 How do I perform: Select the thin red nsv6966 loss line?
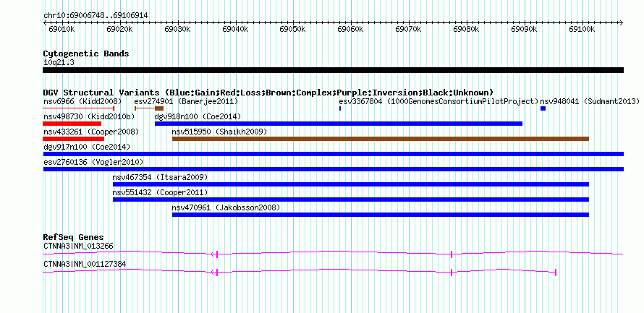click(x=78, y=108)
